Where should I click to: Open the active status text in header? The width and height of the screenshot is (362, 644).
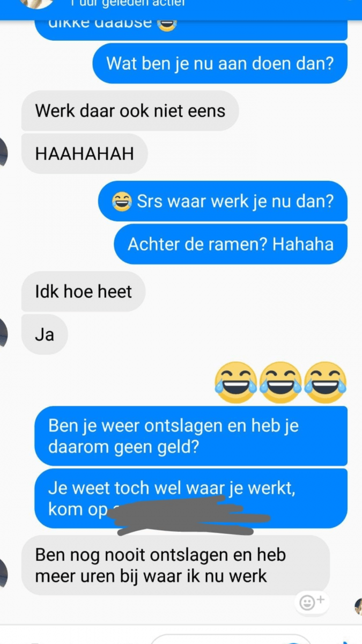coord(128,3)
